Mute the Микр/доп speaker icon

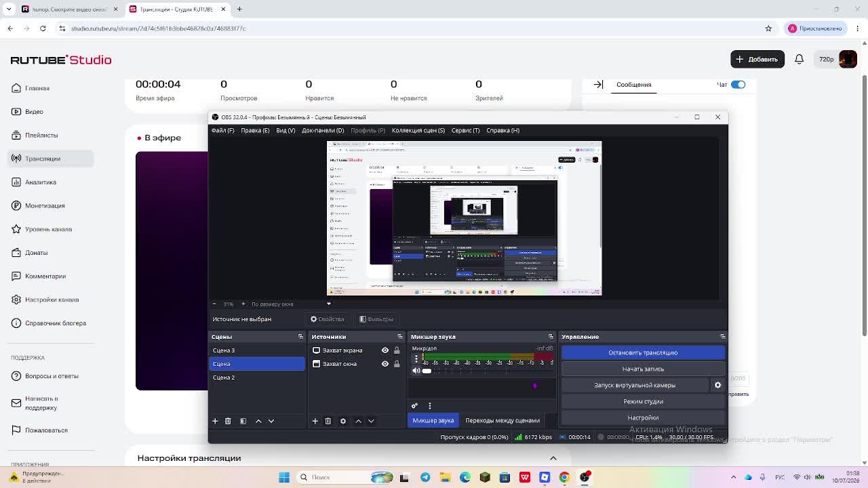coord(416,371)
